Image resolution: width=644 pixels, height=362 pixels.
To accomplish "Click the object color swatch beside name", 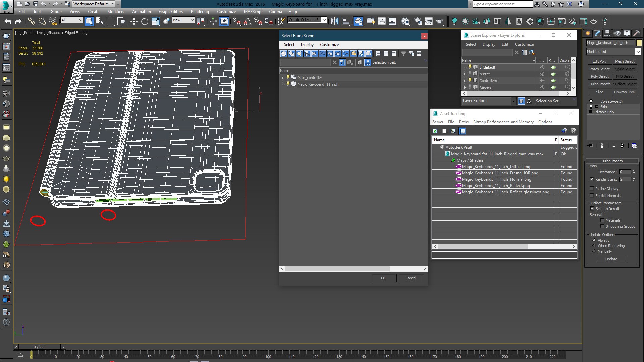I will click(x=639, y=43).
